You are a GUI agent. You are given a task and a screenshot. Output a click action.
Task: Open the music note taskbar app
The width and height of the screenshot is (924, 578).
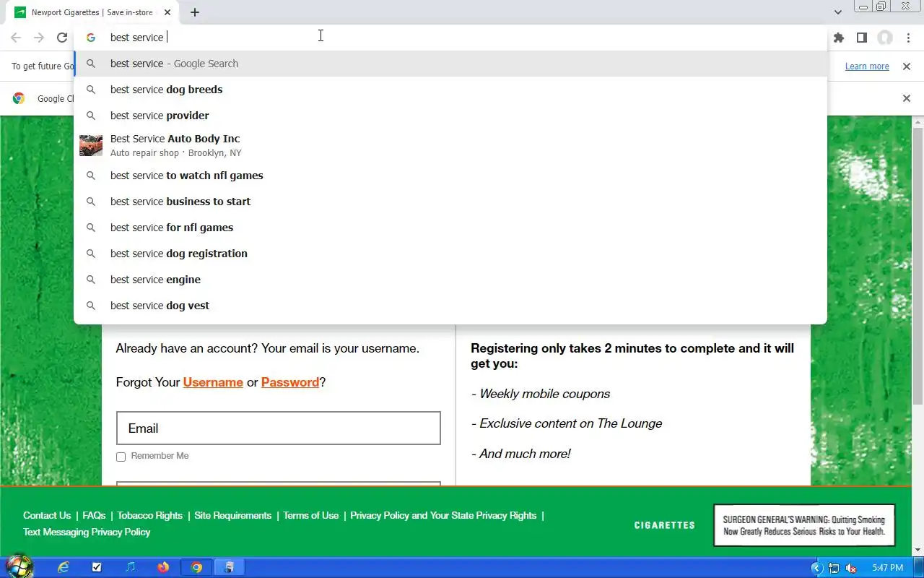click(130, 568)
